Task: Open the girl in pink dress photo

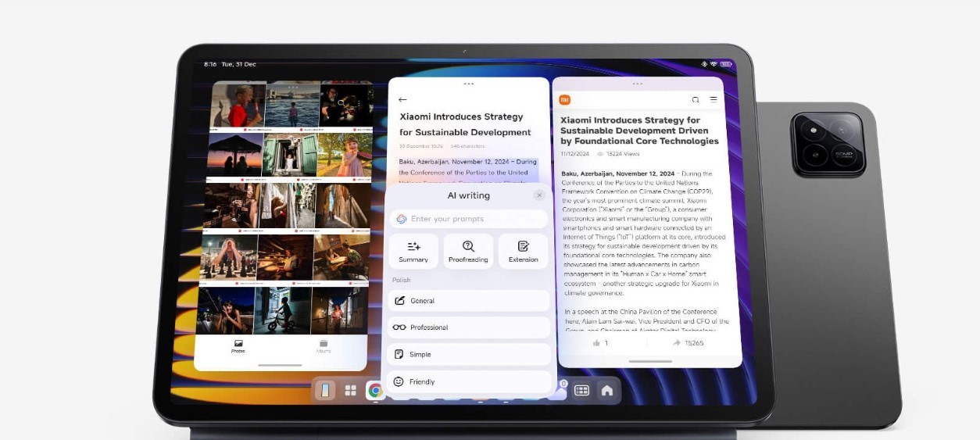Action: click(x=345, y=155)
